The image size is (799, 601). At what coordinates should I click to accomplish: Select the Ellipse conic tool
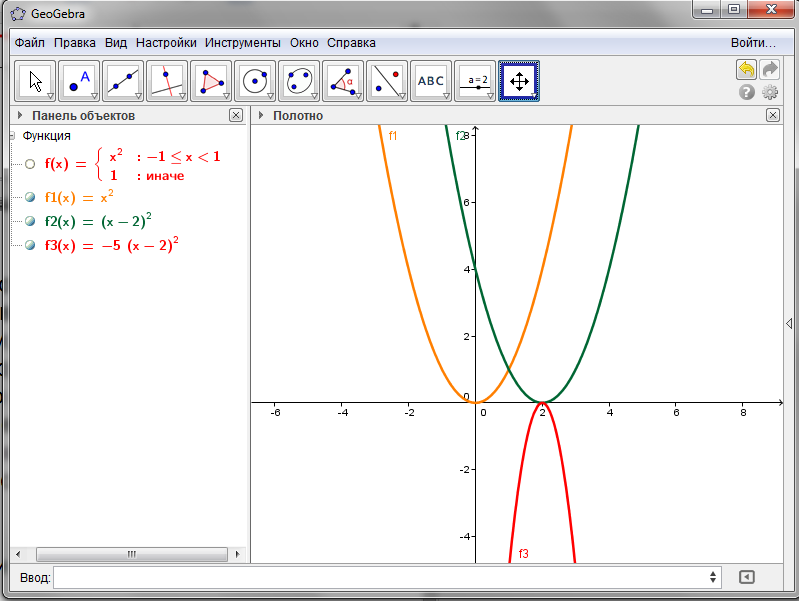click(x=299, y=81)
